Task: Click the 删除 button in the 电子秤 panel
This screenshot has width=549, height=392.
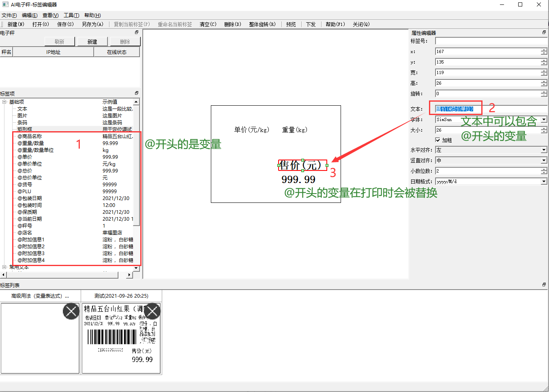Action: 125,42
